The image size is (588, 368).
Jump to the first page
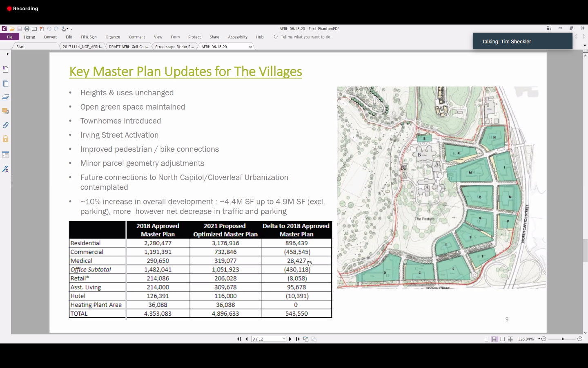(239, 339)
